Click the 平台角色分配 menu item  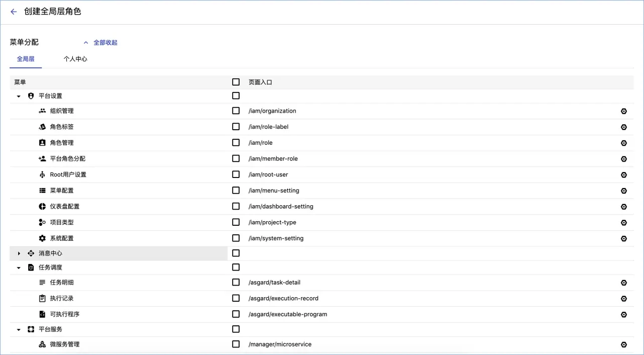[x=68, y=159]
